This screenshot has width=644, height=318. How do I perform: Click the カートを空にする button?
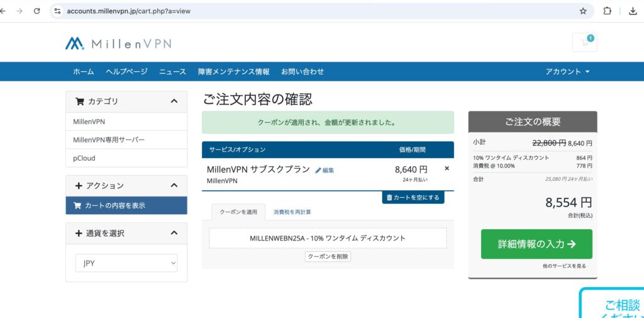(413, 198)
